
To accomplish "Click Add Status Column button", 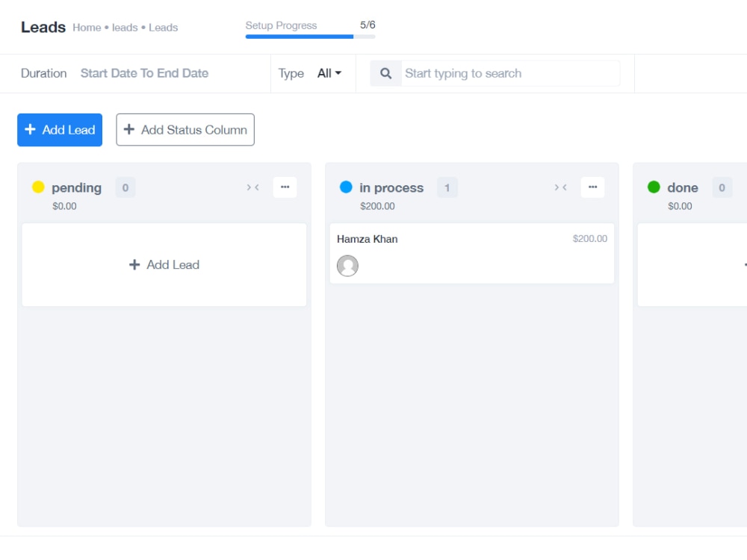I will (185, 129).
